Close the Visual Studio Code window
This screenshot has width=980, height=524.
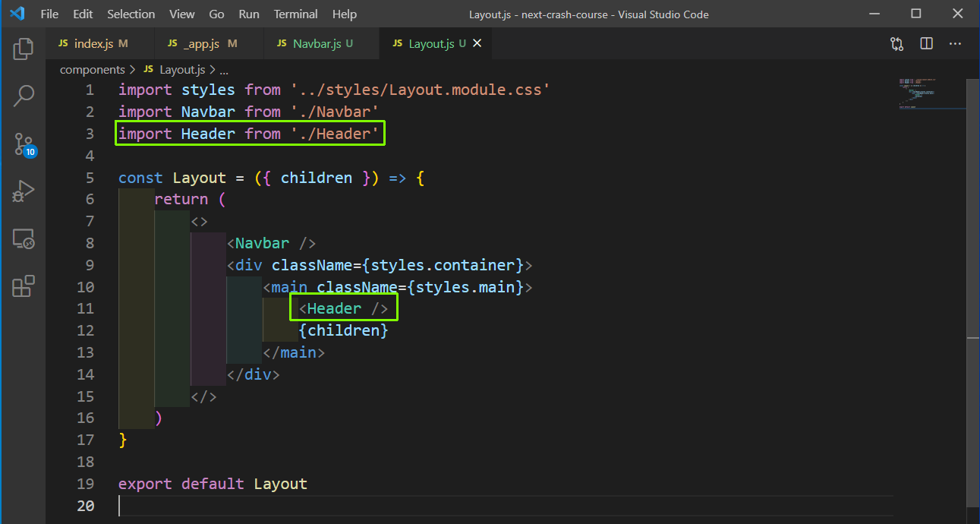(x=958, y=14)
